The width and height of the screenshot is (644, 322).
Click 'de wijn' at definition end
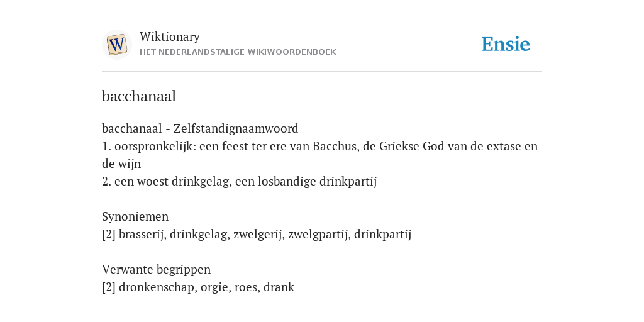tap(121, 164)
